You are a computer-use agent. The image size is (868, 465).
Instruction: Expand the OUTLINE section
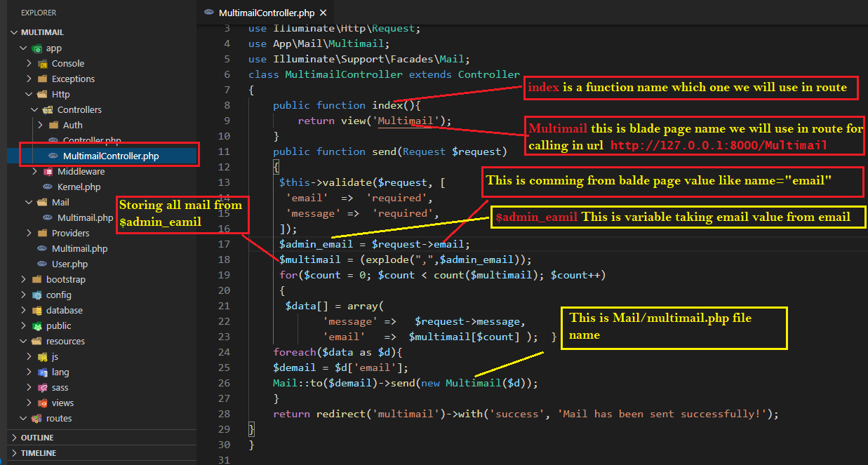pyautogui.click(x=36, y=438)
